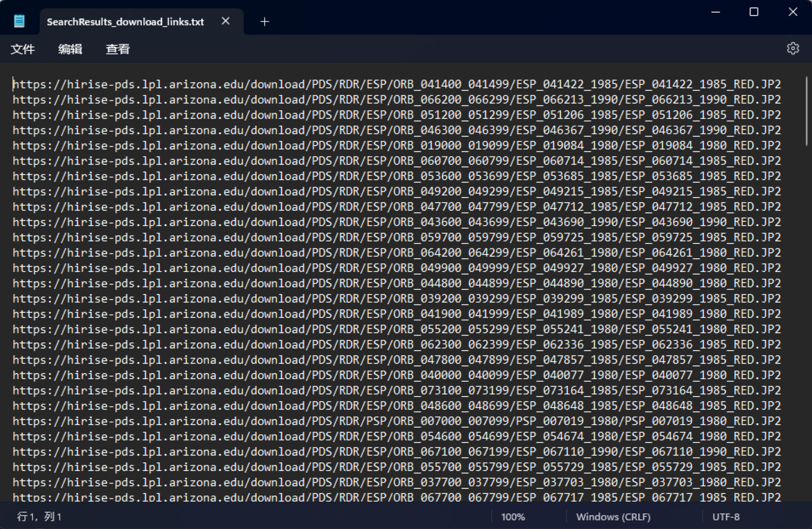Click the line containing ESP_041989_1980_RED.JP2
This screenshot has width=812, height=529.
397,314
